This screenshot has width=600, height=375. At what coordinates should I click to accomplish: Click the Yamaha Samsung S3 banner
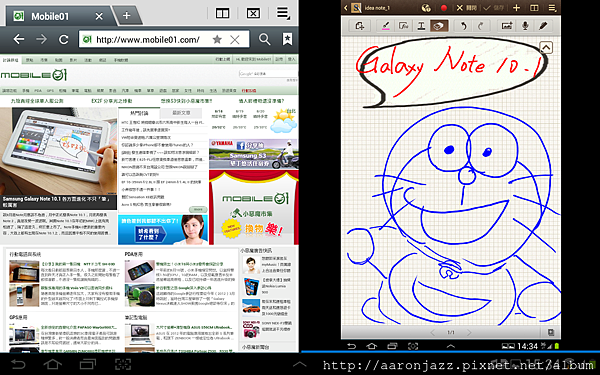(x=253, y=154)
